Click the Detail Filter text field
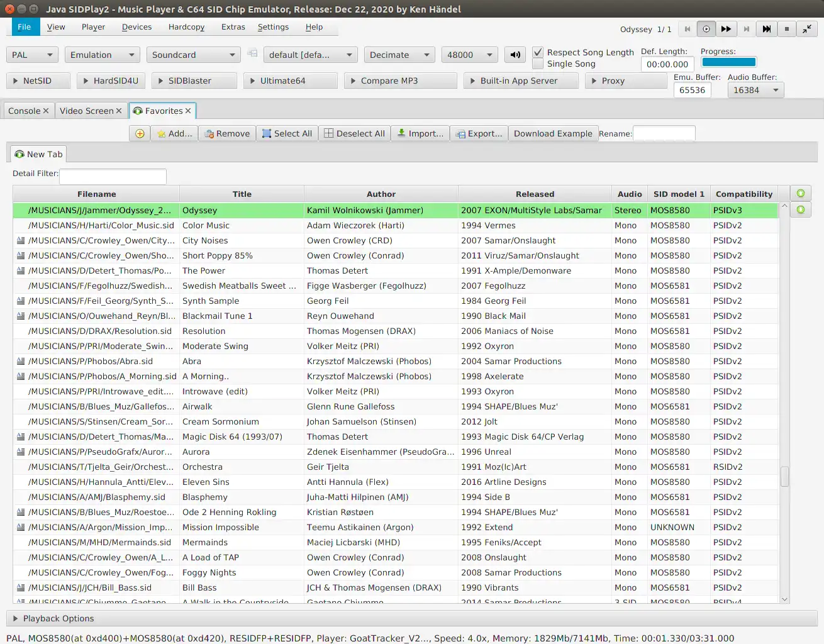The image size is (824, 644). [113, 176]
